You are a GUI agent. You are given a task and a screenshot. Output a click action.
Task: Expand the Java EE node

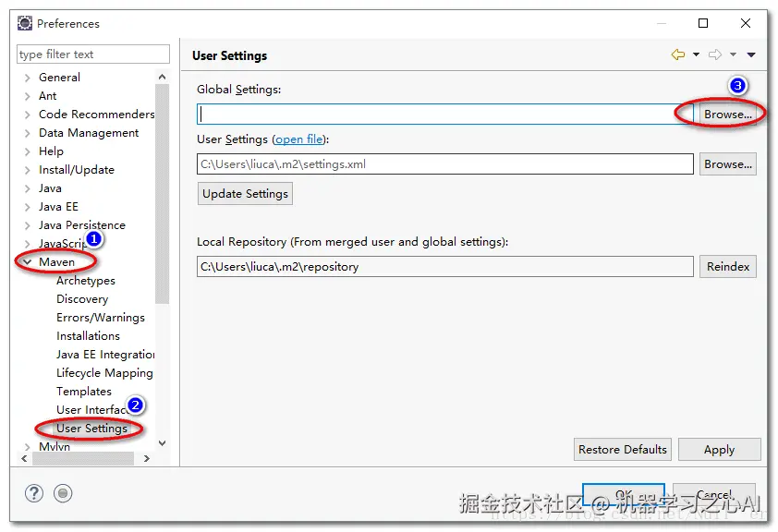point(28,207)
